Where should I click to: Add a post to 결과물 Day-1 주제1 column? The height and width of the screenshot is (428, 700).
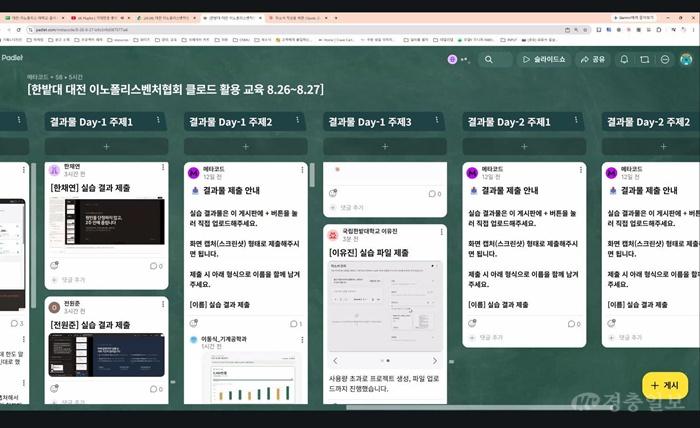[x=106, y=146]
